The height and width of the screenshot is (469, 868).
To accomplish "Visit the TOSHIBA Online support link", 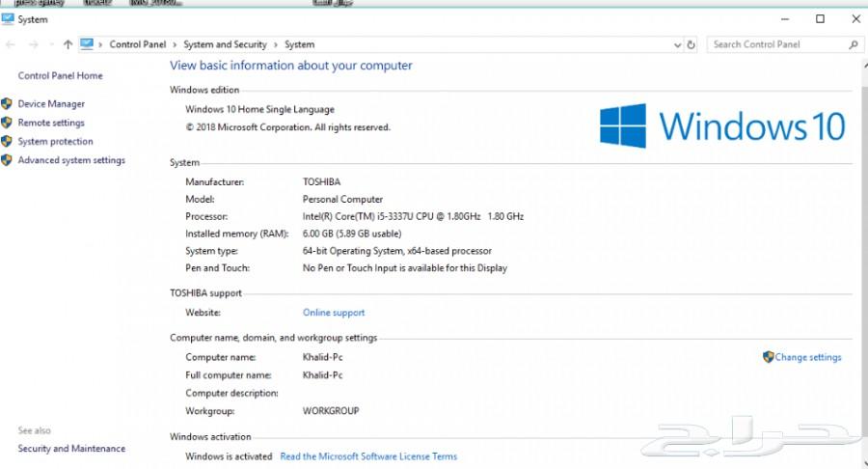I will click(334, 313).
